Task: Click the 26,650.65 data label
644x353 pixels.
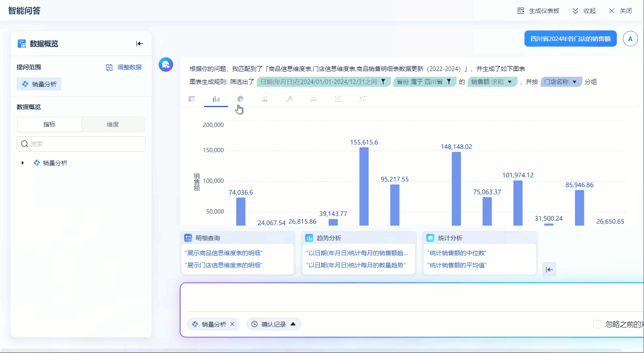Action: (x=610, y=222)
